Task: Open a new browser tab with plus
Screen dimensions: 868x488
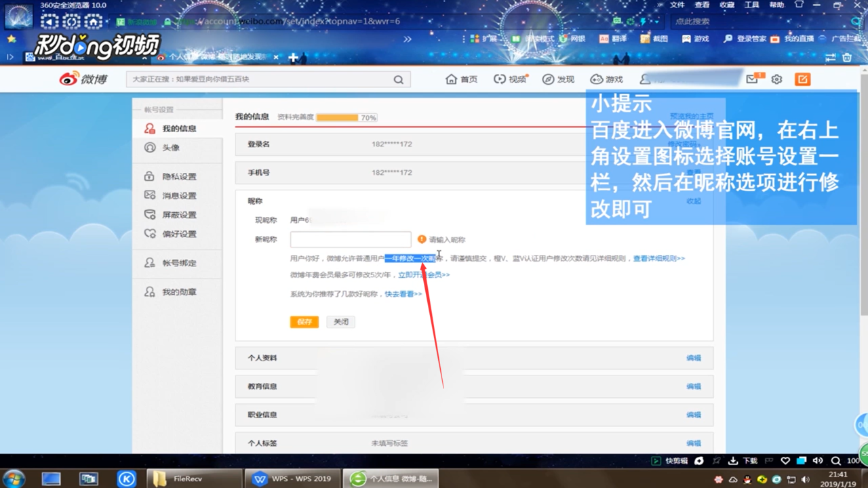Action: [x=293, y=58]
